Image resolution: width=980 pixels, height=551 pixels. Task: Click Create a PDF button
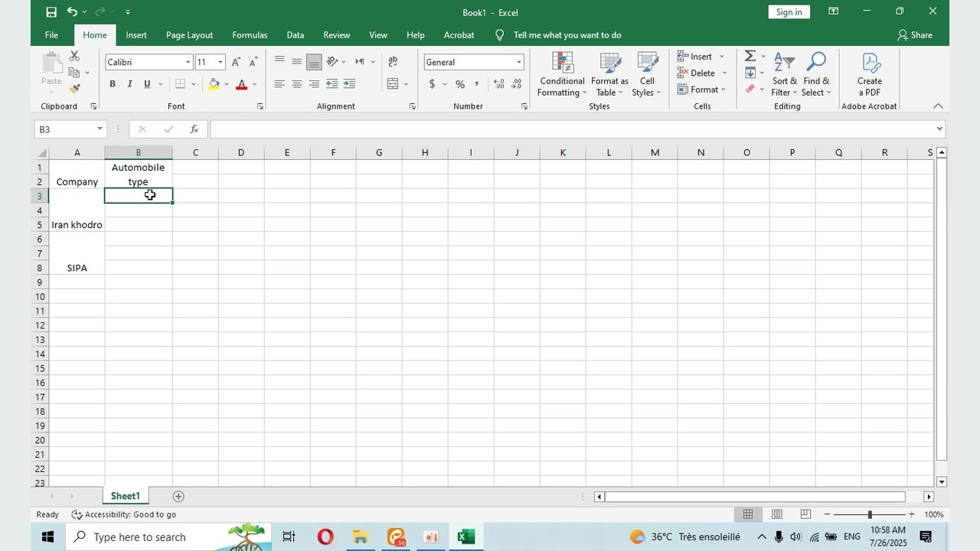[x=870, y=74]
